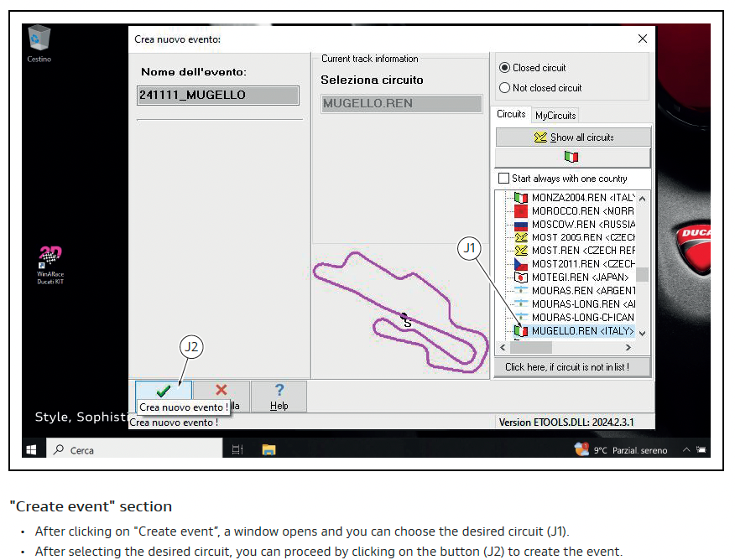The width and height of the screenshot is (735, 560).
Task: Click the Nome dell'evento input field
Action: tap(218, 95)
